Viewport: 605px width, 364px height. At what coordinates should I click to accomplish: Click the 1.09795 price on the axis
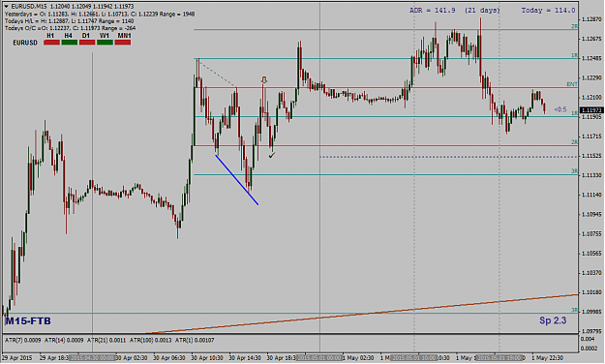[591, 331]
